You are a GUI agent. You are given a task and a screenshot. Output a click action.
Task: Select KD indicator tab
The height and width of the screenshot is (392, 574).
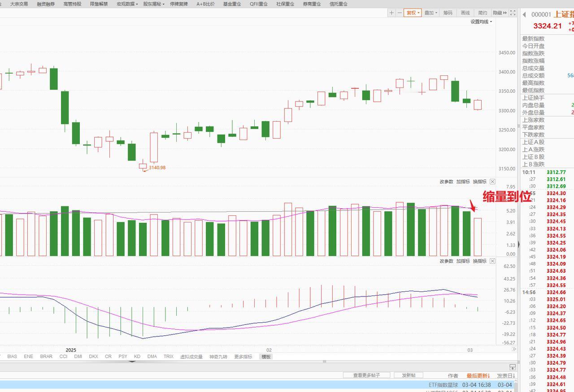pos(137,357)
